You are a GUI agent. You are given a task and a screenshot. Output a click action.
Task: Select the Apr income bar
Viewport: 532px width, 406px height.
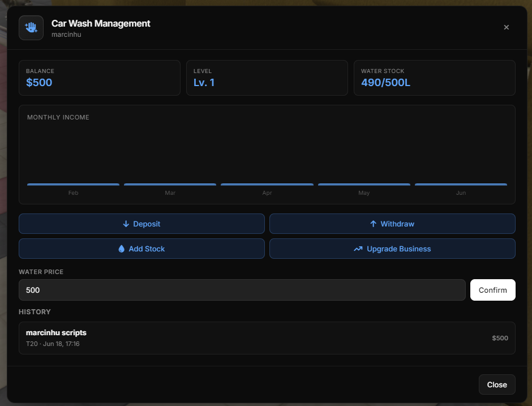click(267, 185)
